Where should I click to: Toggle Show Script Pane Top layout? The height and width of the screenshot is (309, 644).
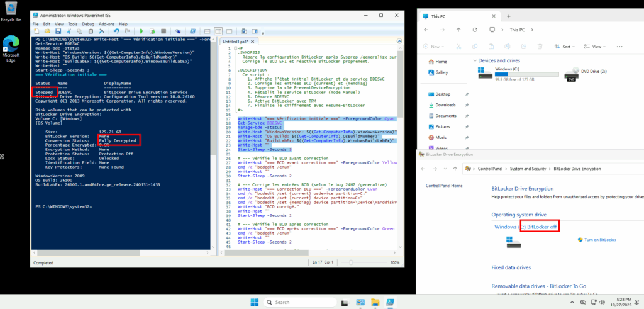pyautogui.click(x=207, y=31)
